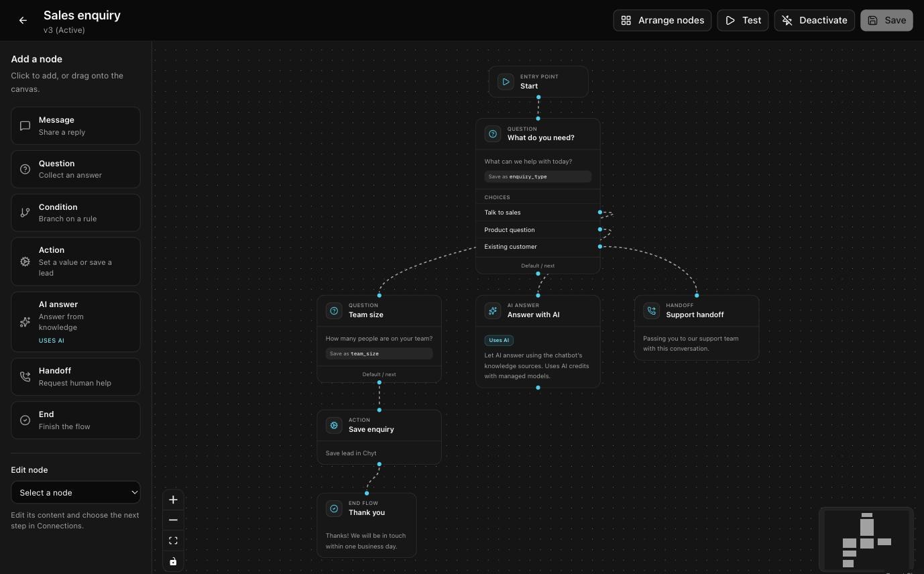Click the Start node play icon
The image size is (924, 574).
pos(506,82)
